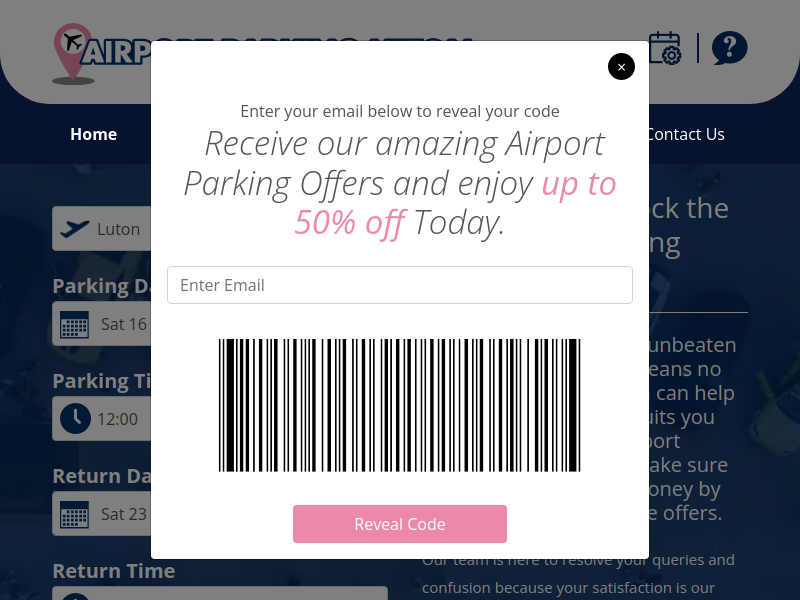Click the return date calendar icon

(74, 514)
